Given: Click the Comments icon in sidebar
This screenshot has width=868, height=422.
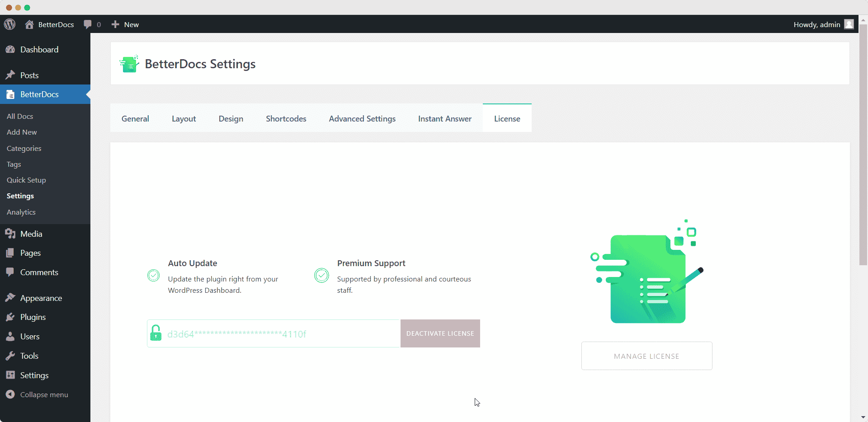Looking at the screenshot, I should 10,272.
